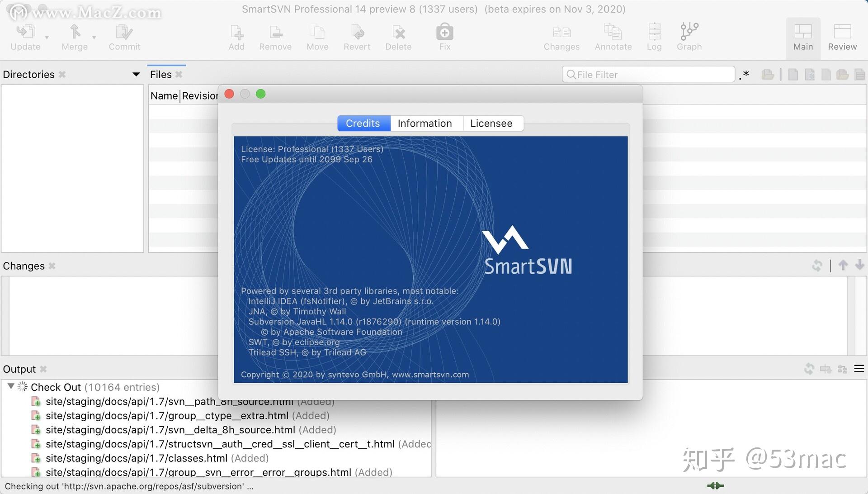The width and height of the screenshot is (868, 494).
Task: Refresh the Changes panel
Action: pos(817,266)
